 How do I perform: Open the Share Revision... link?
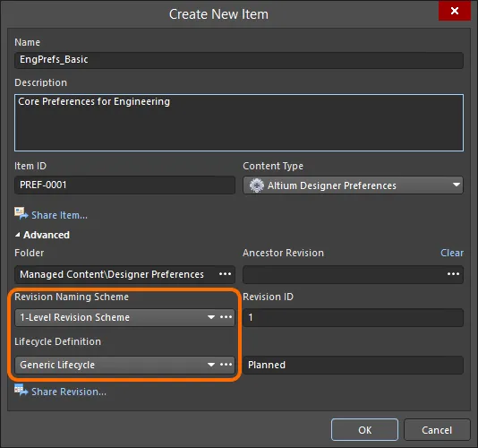(69, 392)
